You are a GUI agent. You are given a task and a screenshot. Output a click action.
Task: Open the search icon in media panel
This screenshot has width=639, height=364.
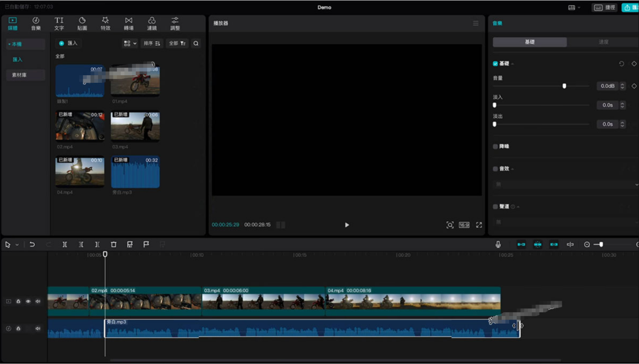pyautogui.click(x=196, y=43)
